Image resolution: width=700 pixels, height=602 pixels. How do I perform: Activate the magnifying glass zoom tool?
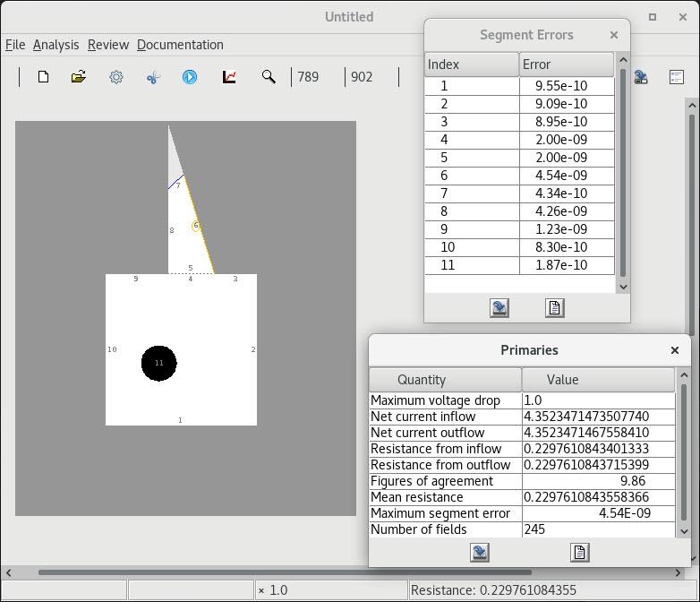(x=269, y=77)
